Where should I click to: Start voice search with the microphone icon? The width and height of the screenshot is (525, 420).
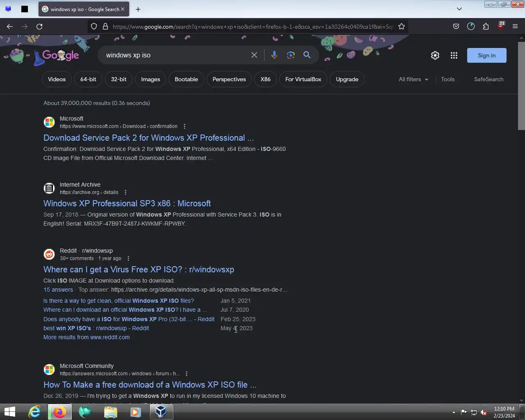tap(274, 55)
